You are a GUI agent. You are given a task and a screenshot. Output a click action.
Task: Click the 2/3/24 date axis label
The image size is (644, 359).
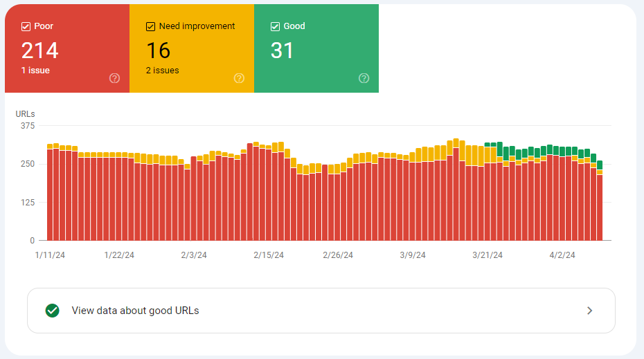[x=194, y=255]
